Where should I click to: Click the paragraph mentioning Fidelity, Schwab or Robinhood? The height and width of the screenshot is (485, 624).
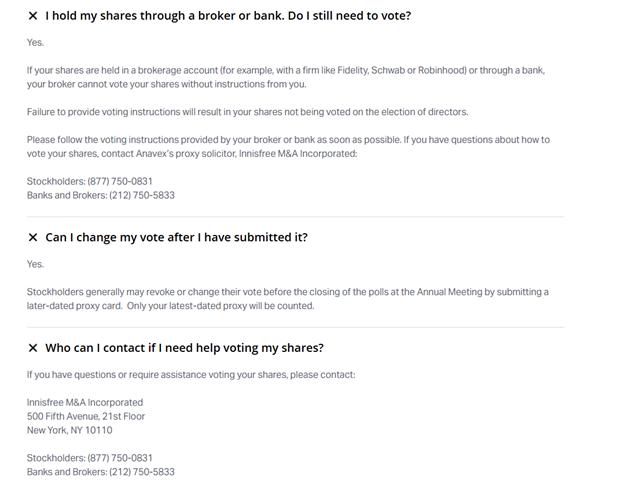pyautogui.click(x=286, y=77)
